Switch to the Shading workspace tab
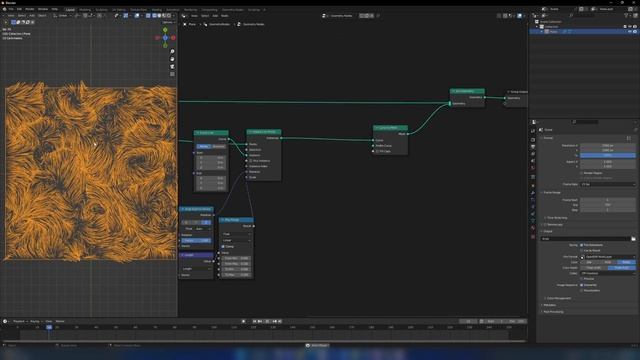Image resolution: width=640 pixels, height=360 pixels. coord(156,9)
